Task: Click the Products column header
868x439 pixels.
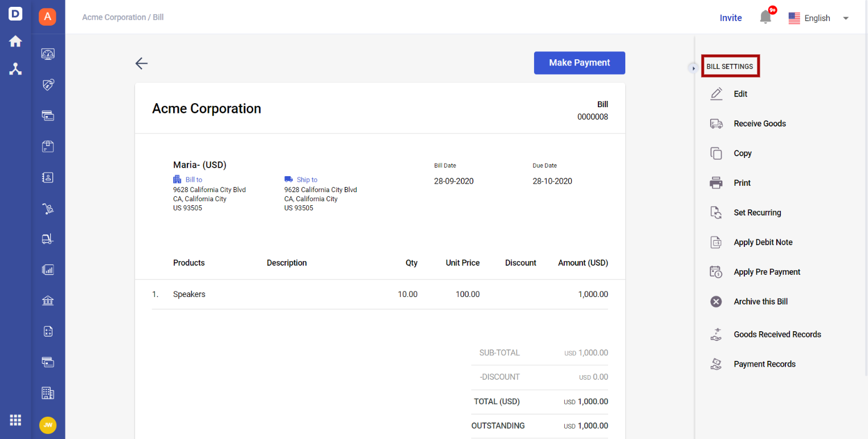Action: point(189,263)
